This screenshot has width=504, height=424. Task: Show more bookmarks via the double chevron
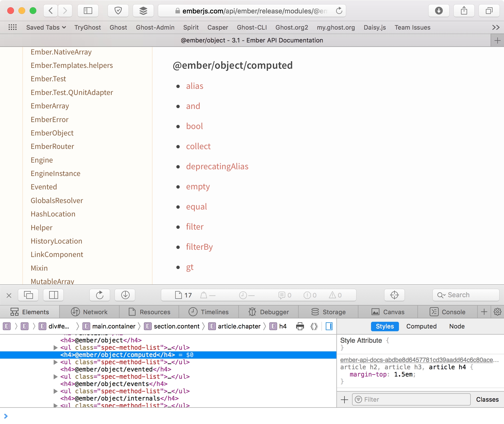click(x=496, y=27)
